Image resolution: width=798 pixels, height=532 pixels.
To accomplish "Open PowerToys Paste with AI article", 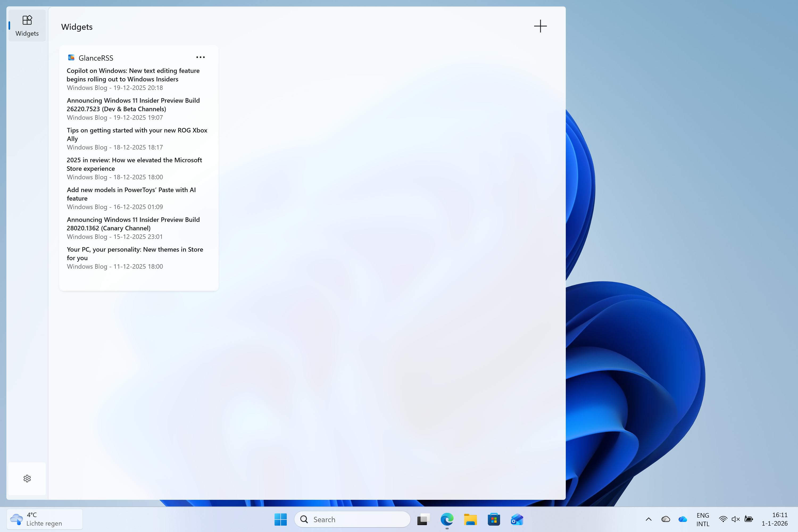I will (131, 194).
